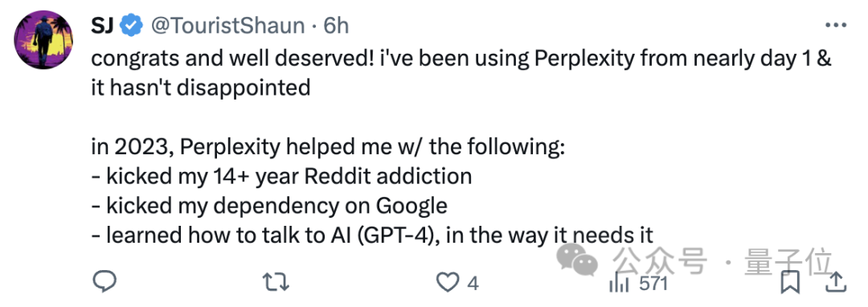Click the share upload arrow icon

tap(837, 283)
